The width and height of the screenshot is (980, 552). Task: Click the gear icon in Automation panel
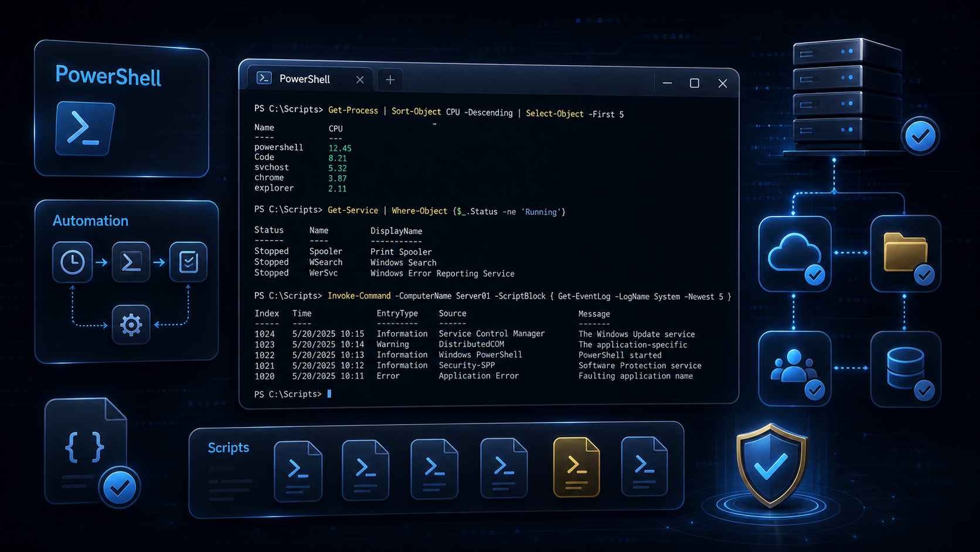tap(131, 324)
